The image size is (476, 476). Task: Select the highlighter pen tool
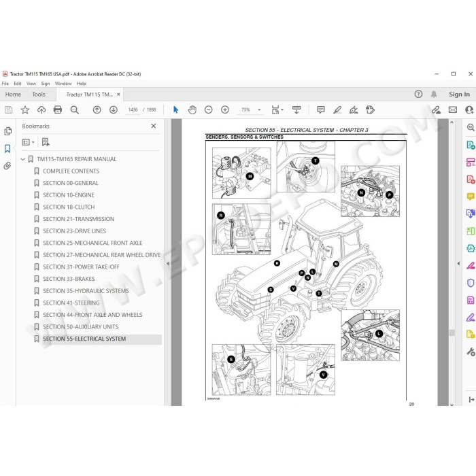pyautogui.click(x=337, y=110)
